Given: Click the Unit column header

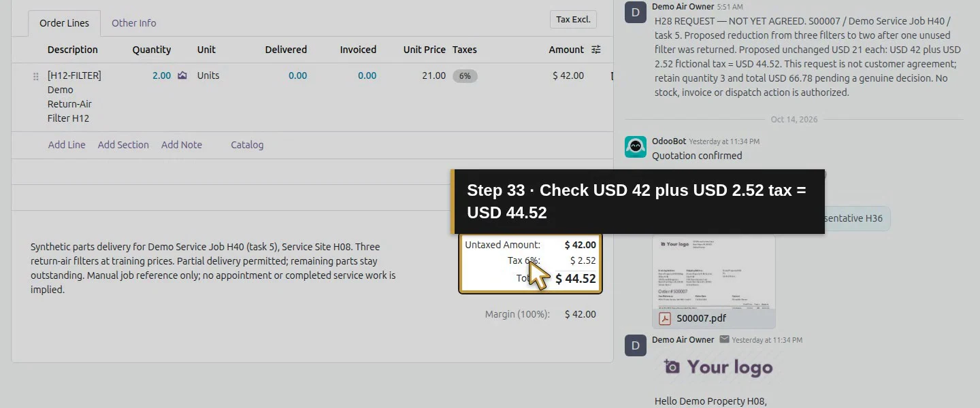Looking at the screenshot, I should coord(206,50).
